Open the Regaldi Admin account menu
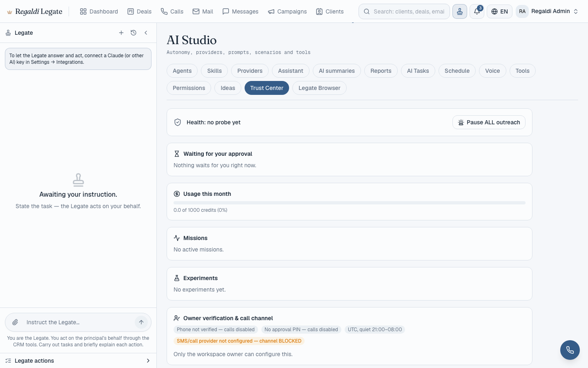The width and height of the screenshot is (588, 368). click(x=548, y=11)
